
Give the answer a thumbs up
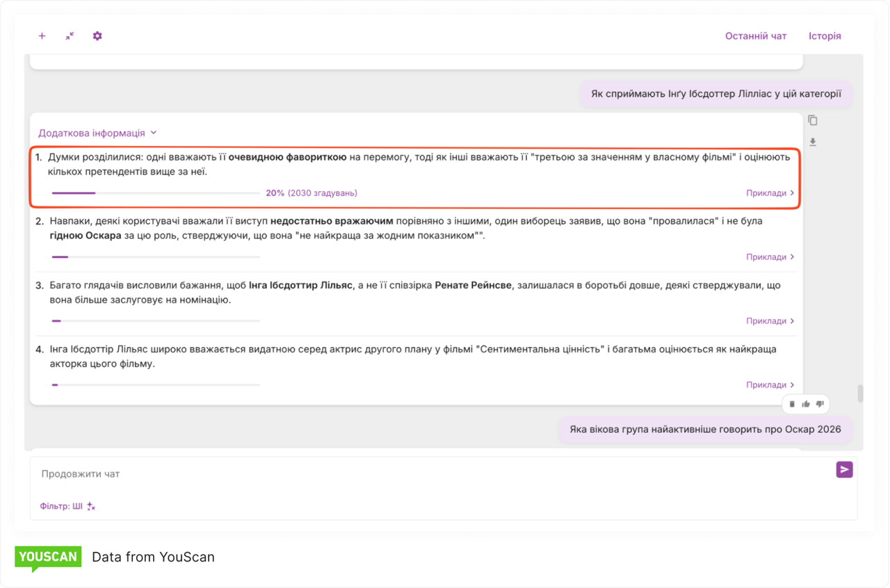point(806,404)
